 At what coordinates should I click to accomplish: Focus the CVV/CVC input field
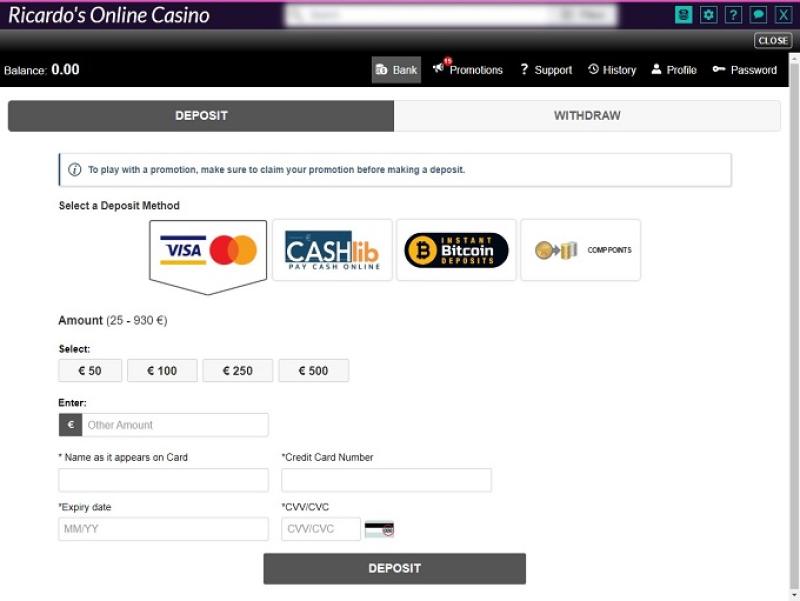click(x=321, y=529)
